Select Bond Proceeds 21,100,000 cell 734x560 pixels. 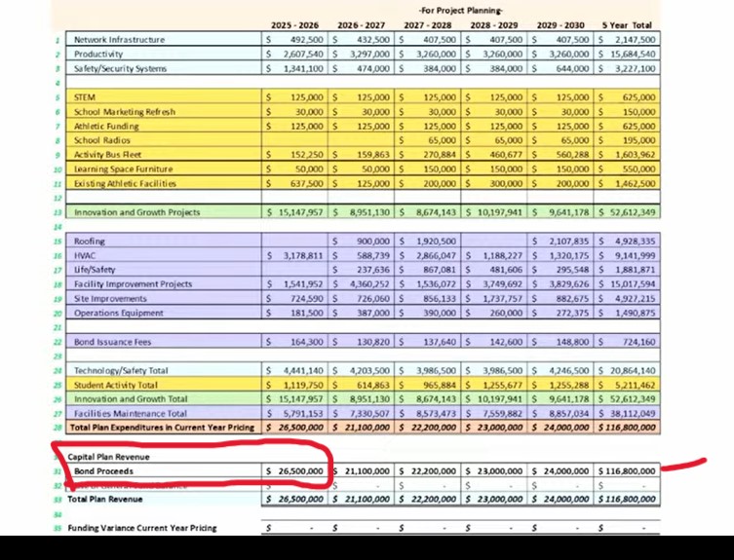[x=362, y=471]
